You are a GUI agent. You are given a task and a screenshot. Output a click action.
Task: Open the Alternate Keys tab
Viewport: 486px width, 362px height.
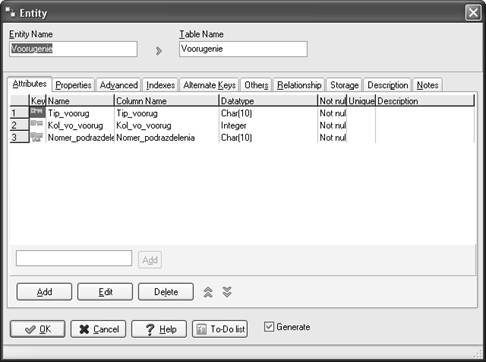pos(209,85)
